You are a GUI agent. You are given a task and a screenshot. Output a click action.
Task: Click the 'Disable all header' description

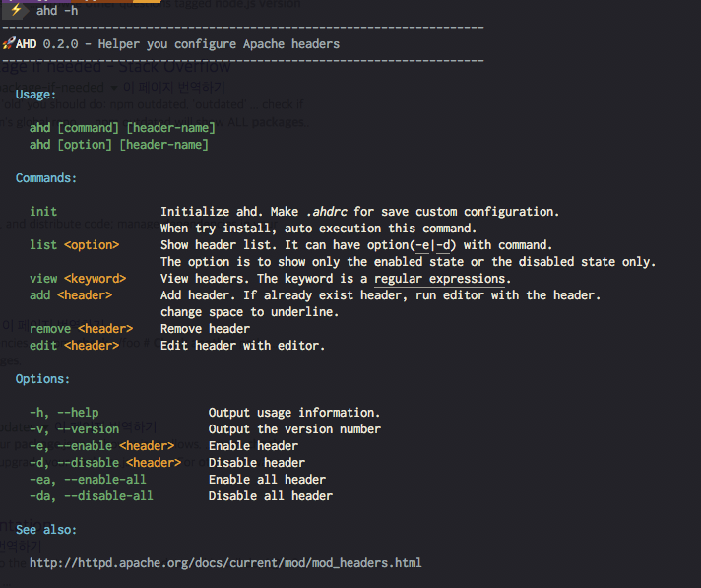click(x=271, y=496)
